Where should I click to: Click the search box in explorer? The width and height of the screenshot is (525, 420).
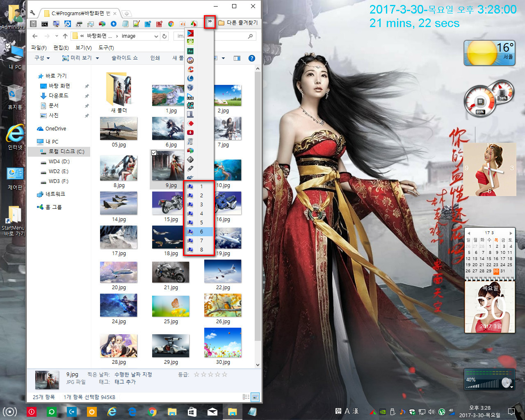[x=215, y=36]
